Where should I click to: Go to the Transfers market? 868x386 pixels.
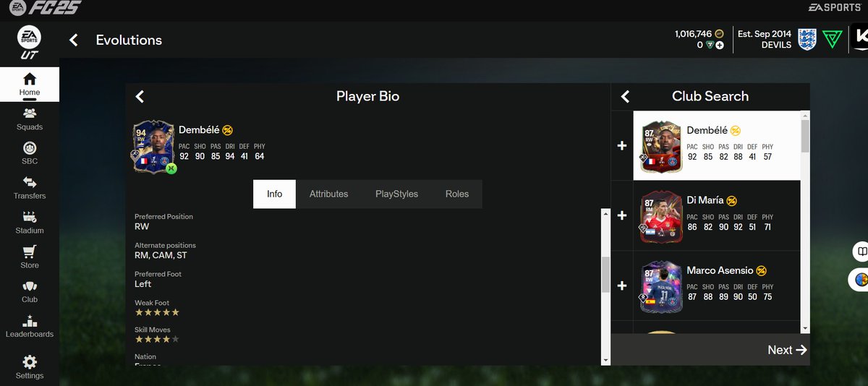[30, 188]
